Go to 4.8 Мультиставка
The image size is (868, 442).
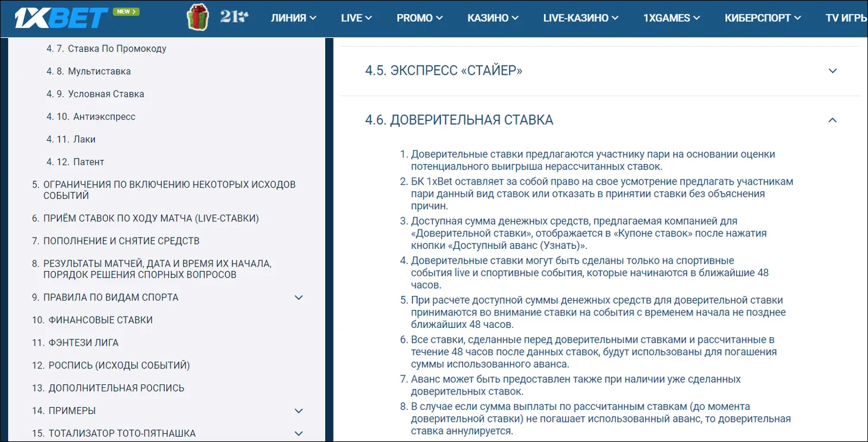click(x=89, y=71)
